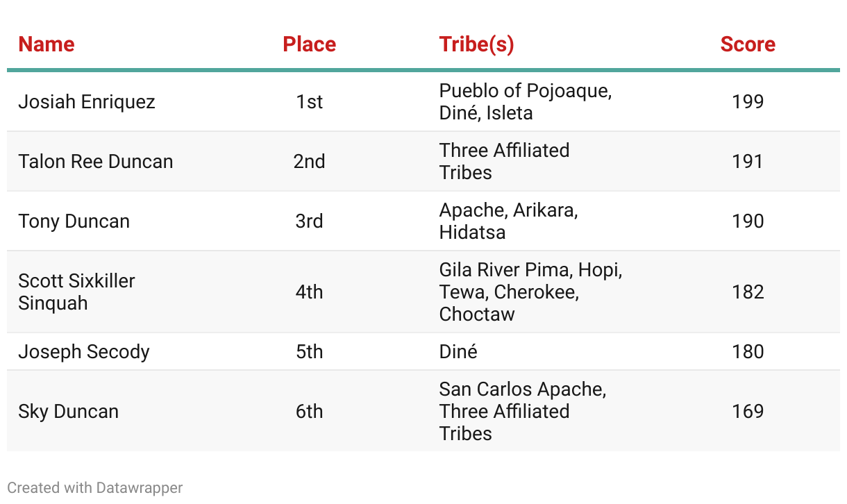This screenshot has width=847, height=504.
Task: Click the Place column header
Action: 309,44
